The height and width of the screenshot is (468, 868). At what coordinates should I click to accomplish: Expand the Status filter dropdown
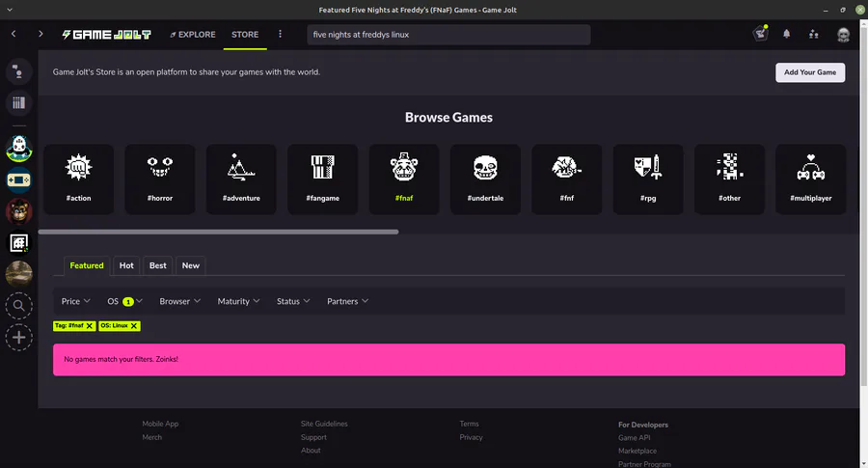293,301
